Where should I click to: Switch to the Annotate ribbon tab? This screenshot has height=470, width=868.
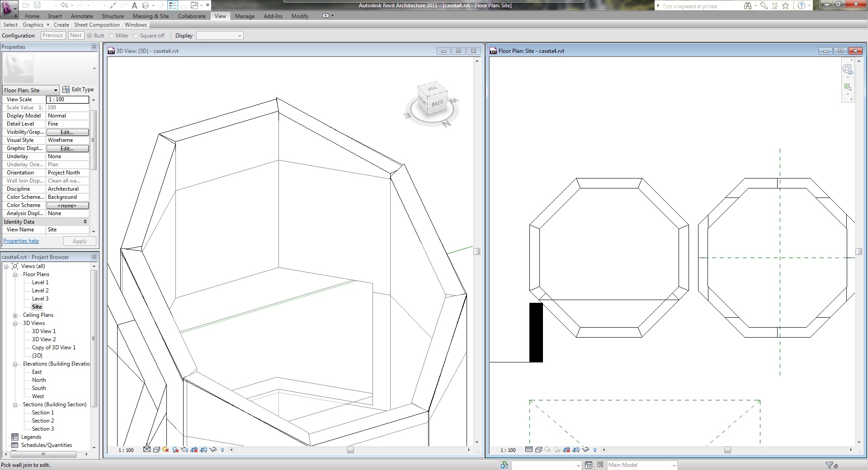click(x=82, y=16)
